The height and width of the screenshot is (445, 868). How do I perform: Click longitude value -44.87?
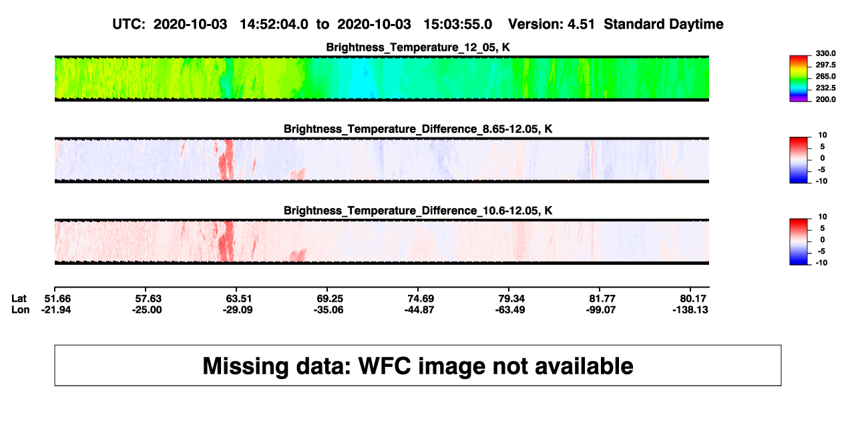(421, 310)
